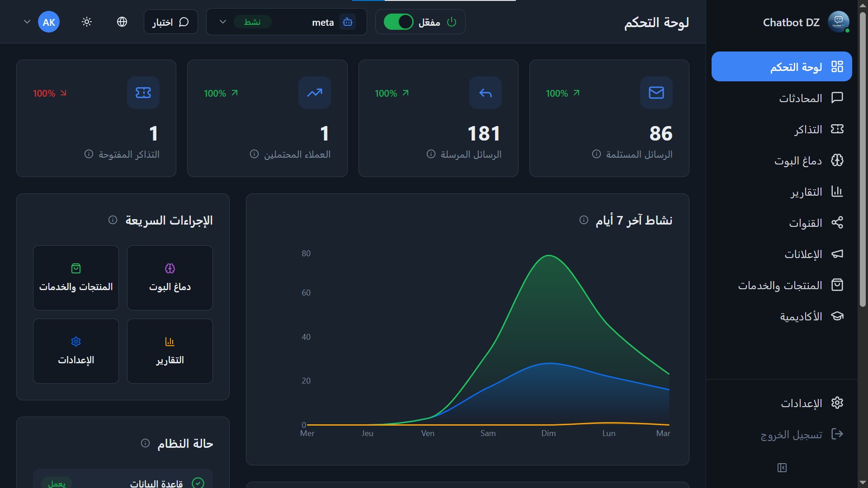Select the التذاكر ticket icon in sidebar
The image size is (868, 488).
pyautogui.click(x=837, y=129)
